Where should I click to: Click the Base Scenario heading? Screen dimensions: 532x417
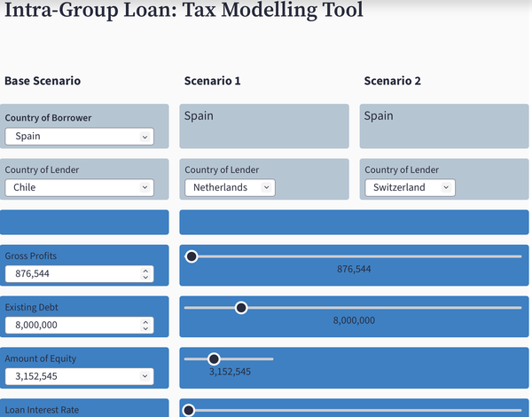[43, 81]
